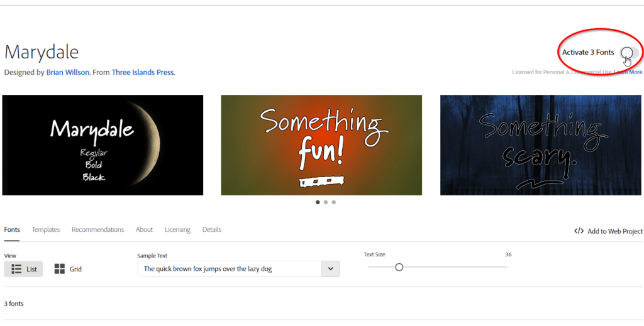Screen dimensions: 644x326
Task: Open Three Islands Press foundry link
Action: tap(143, 72)
